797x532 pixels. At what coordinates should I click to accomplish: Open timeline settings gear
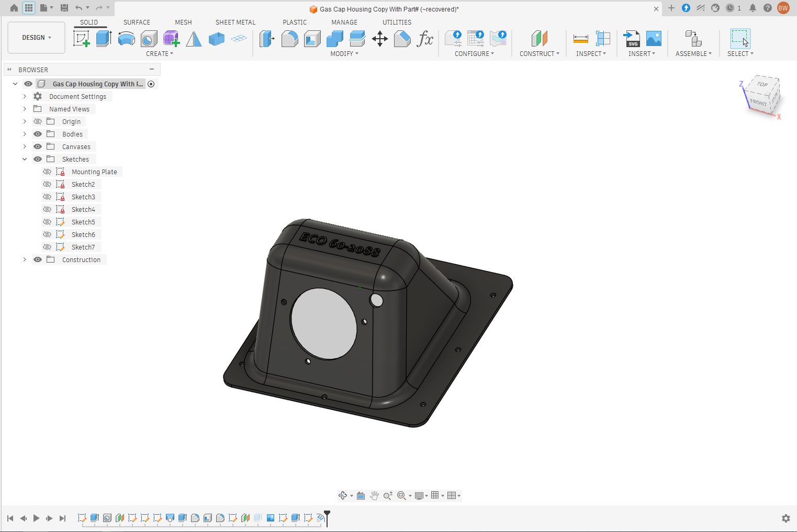tap(785, 518)
